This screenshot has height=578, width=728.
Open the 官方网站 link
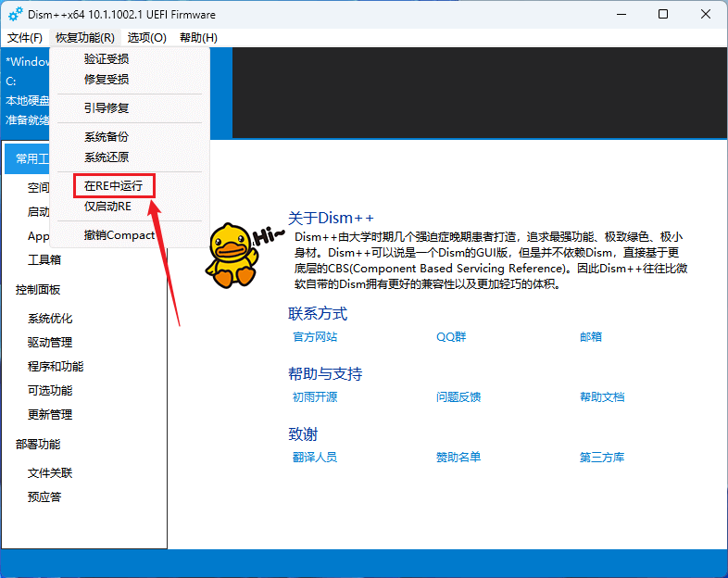pos(315,337)
